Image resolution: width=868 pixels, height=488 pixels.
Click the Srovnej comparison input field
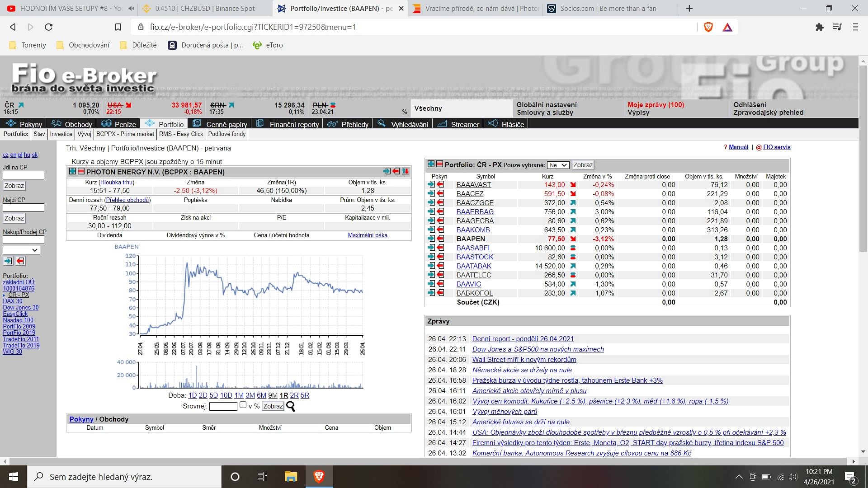(223, 406)
